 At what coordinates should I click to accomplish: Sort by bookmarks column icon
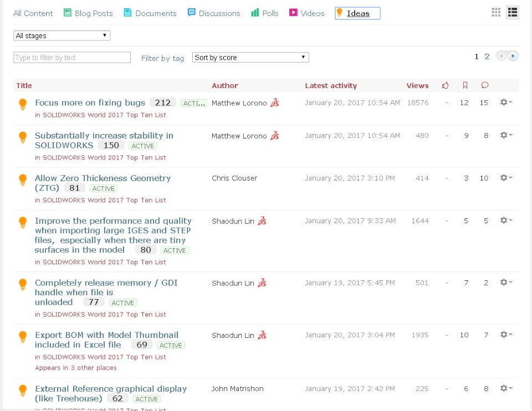click(x=465, y=85)
